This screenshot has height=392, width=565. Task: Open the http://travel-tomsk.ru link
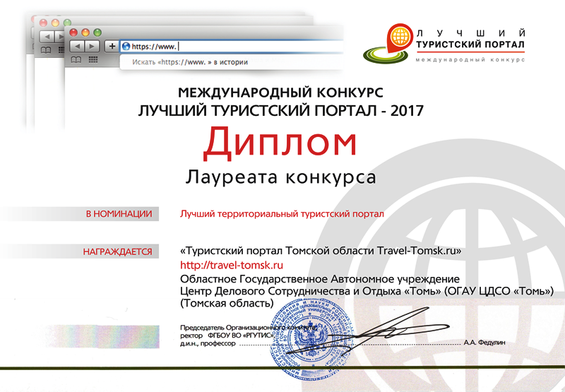tap(232, 265)
